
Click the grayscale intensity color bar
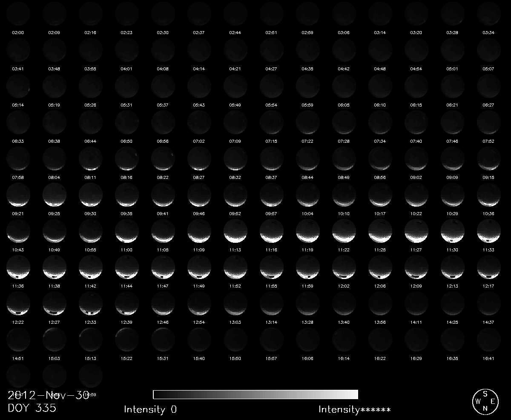coord(255,394)
